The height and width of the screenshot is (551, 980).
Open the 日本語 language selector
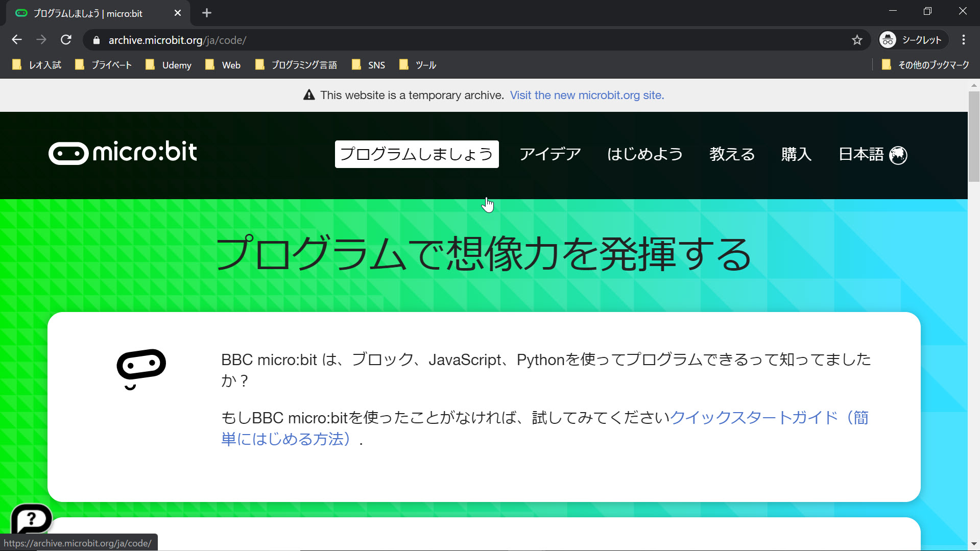click(872, 154)
